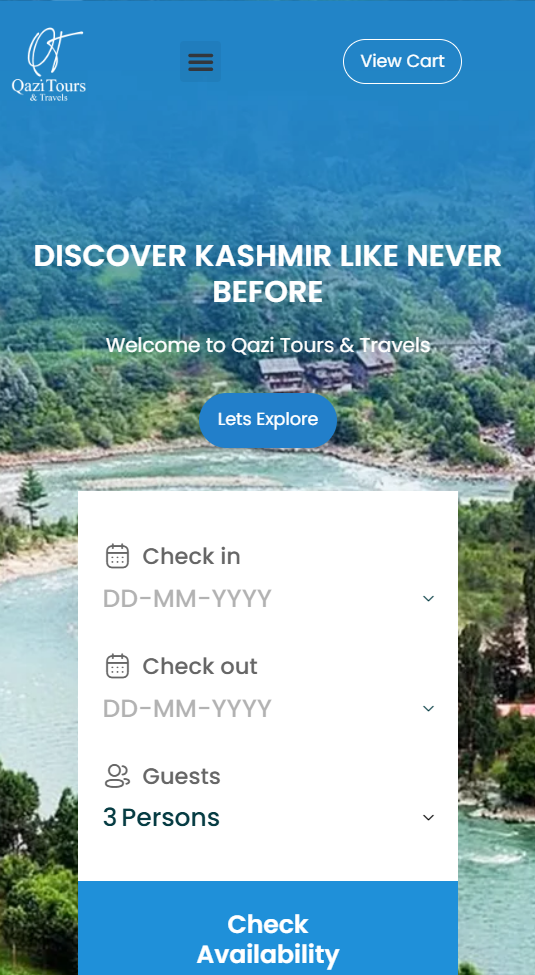535x975 pixels.
Task: Expand the Guests chevron arrow
Action: point(428,817)
